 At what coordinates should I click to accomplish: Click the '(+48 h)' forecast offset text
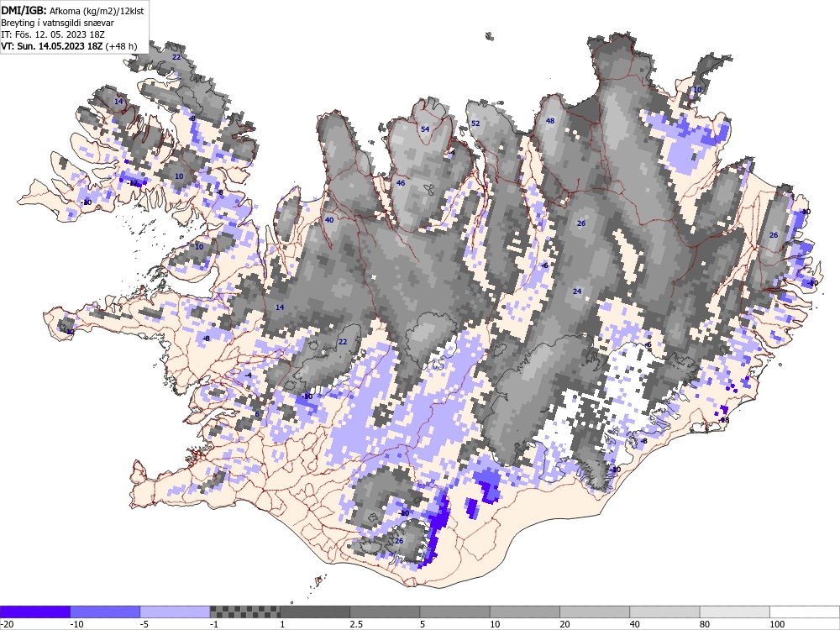coord(121,46)
